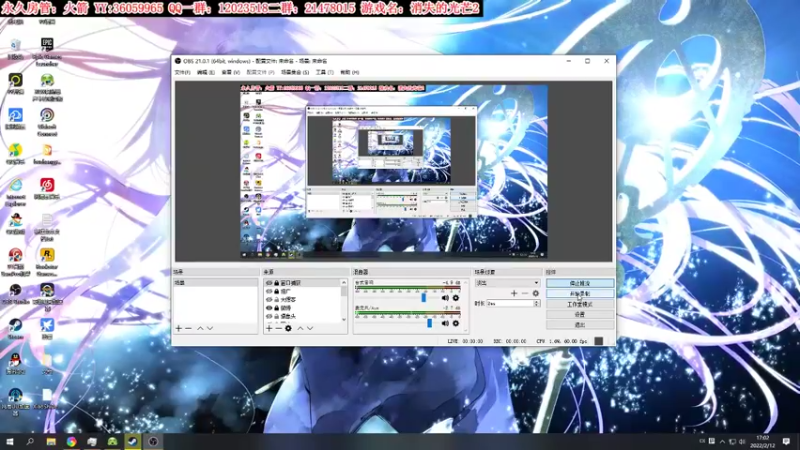Remove the selected source with minus icon
The image size is (800, 450).
tap(279, 329)
